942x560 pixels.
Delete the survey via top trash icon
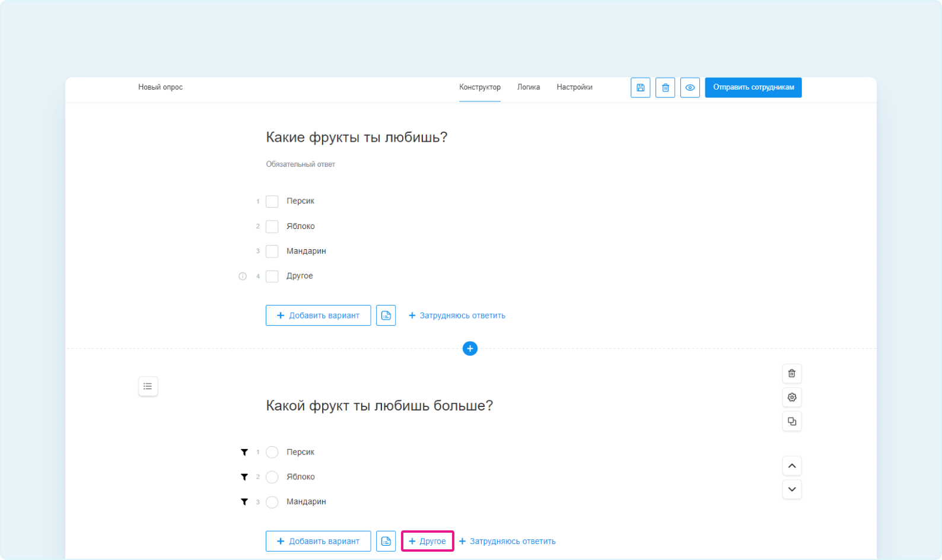[x=665, y=88]
